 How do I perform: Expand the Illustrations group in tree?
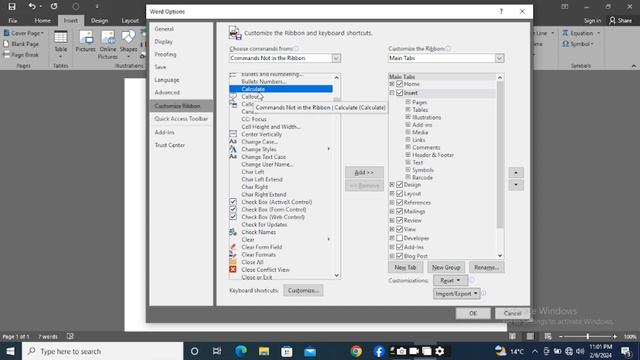(x=408, y=117)
